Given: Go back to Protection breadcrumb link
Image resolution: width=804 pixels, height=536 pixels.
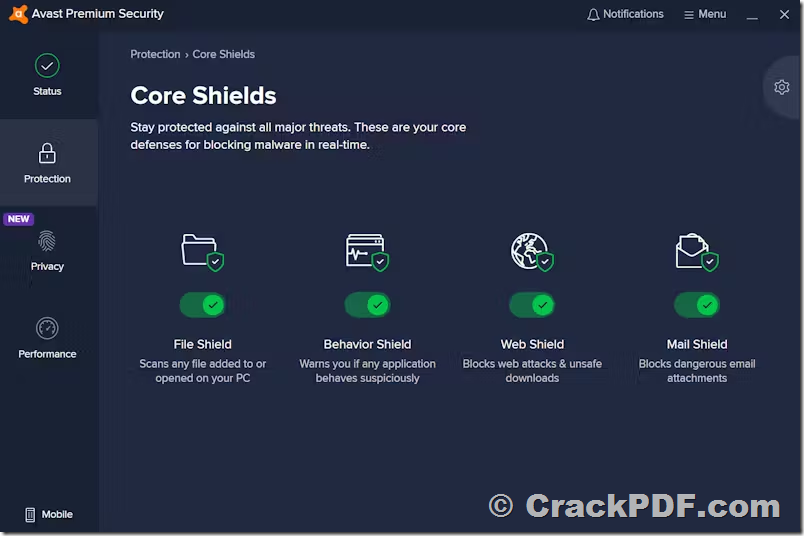Looking at the screenshot, I should [x=155, y=54].
